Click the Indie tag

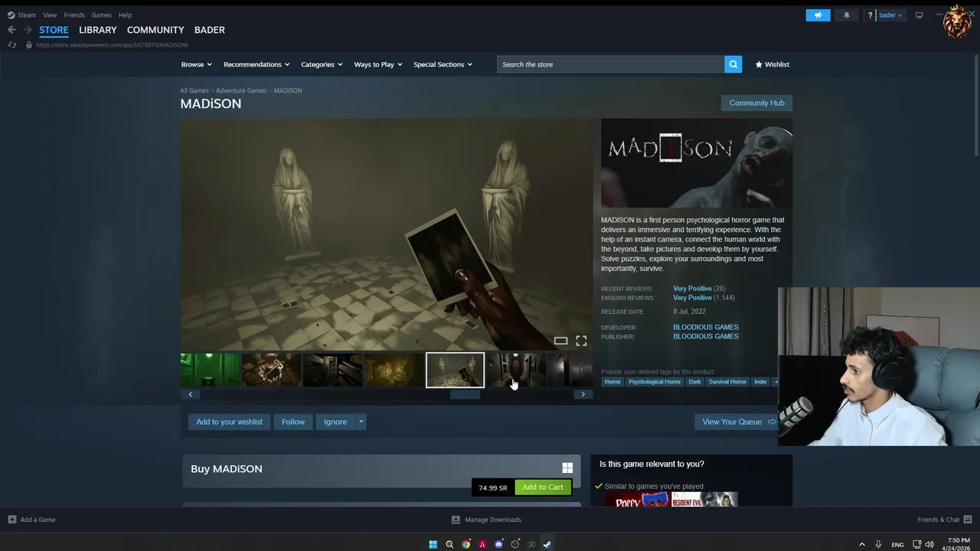coord(760,382)
